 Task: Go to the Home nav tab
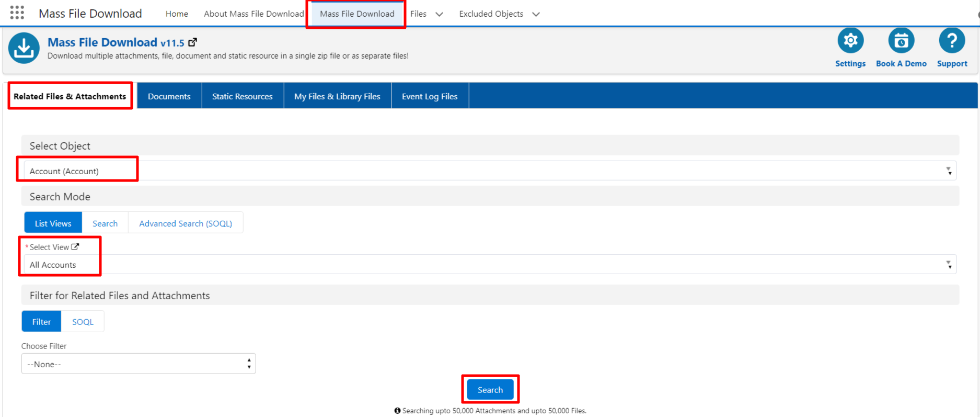(x=177, y=14)
